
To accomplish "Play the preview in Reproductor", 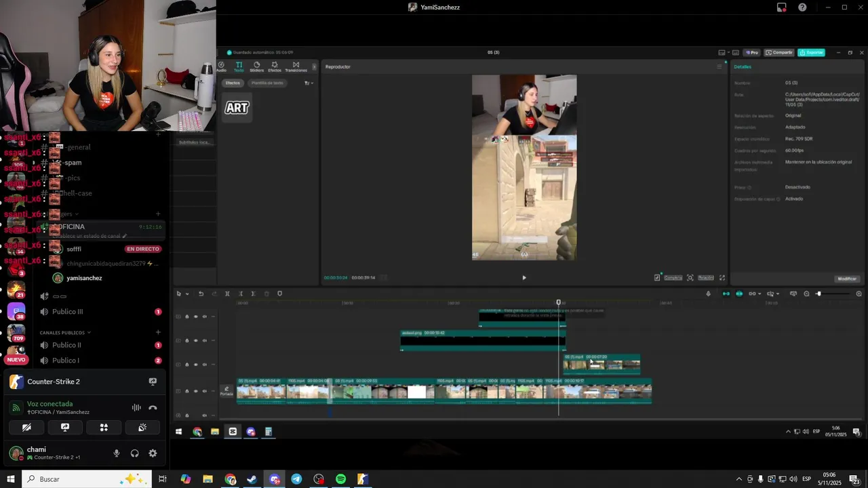I will (524, 277).
